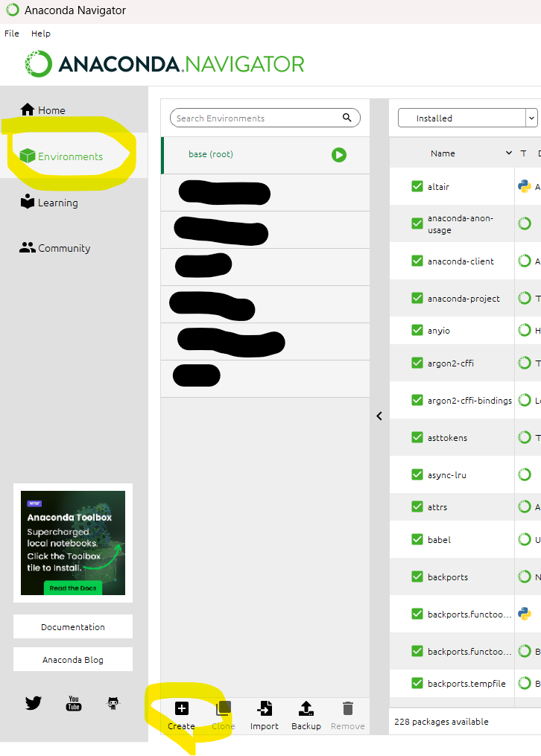Click the Anaconda Navigator title bar icon
The image size is (541, 756).
(13, 10)
